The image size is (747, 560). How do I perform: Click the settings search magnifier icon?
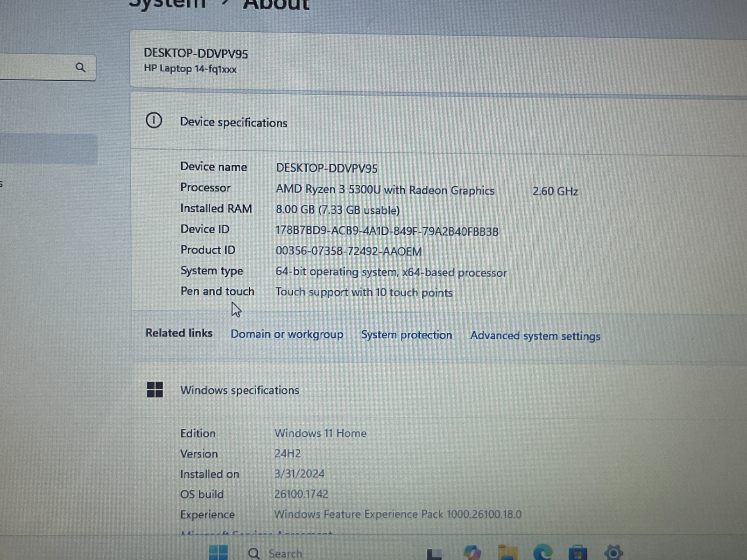tap(80, 68)
